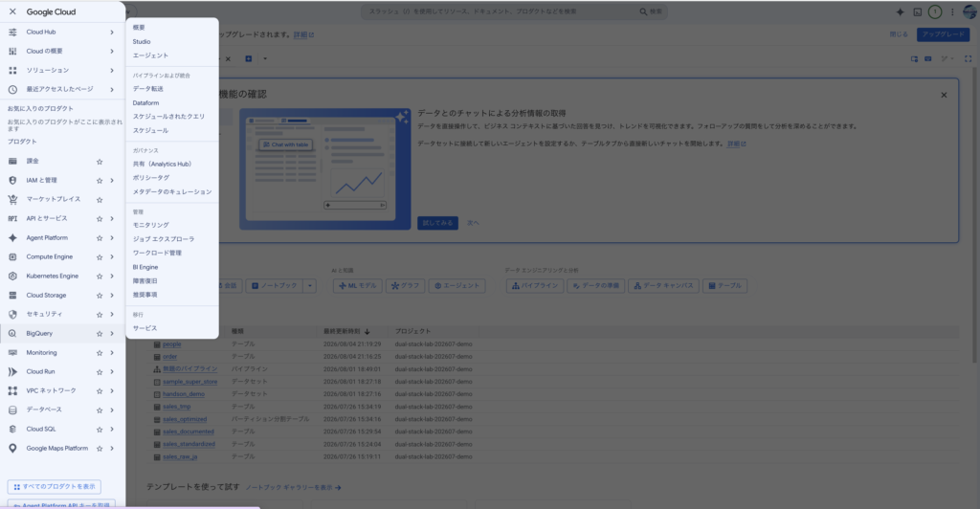The width and height of the screenshot is (980, 509).
Task: Click the 課金 billing card icon
Action: [x=12, y=161]
